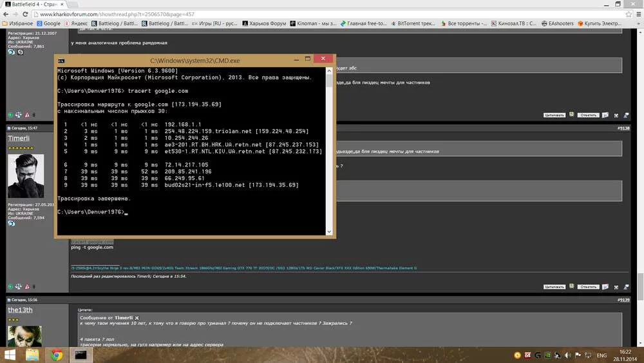
Task: Open the second Battlelog bookmark
Action: [165, 23]
